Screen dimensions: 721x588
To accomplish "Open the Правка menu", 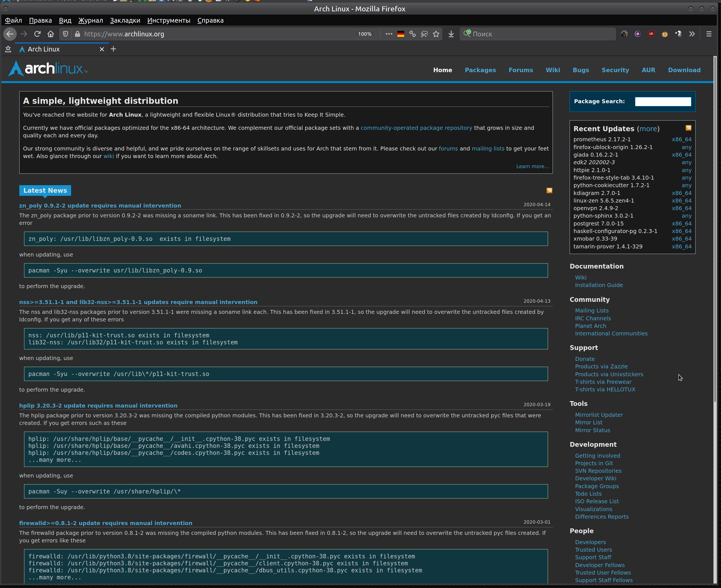I will click(40, 20).
